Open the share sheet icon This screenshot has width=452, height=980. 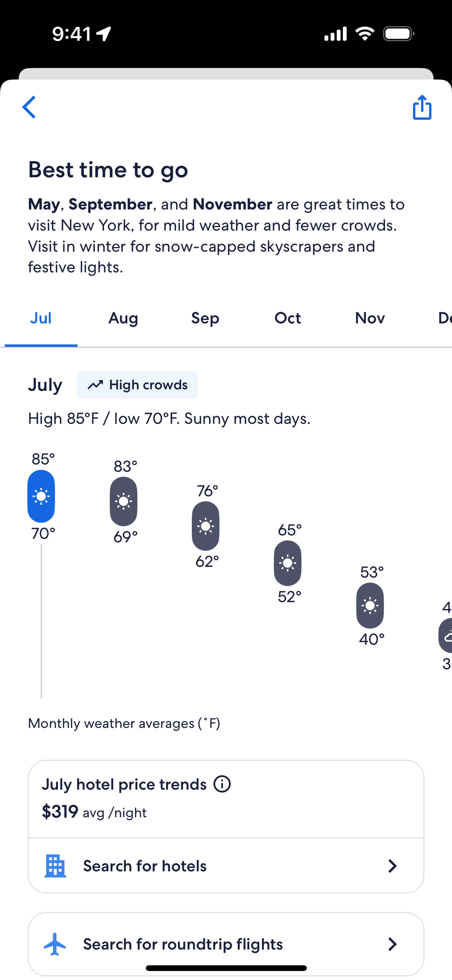click(422, 107)
